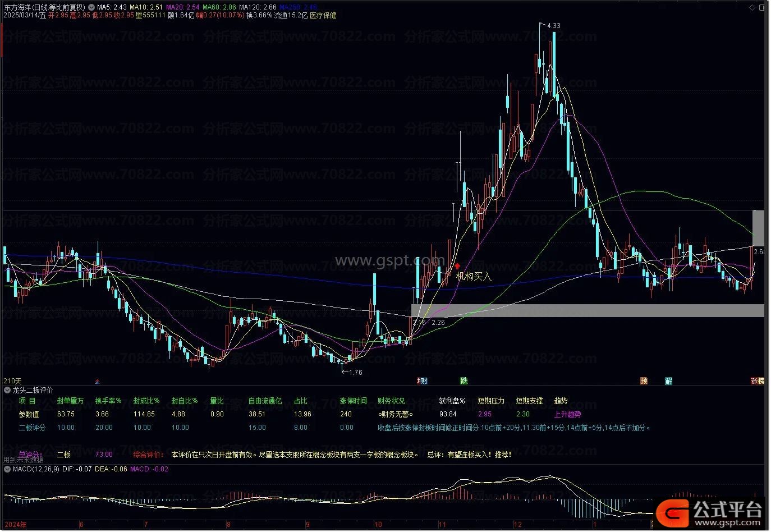Select the MA250 indicator label
771x532 pixels.
[x=298, y=7]
